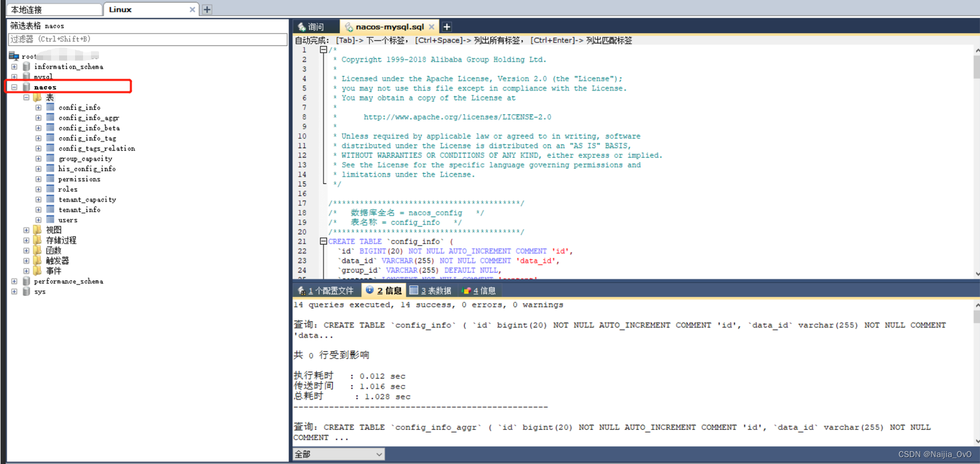Open the 4 信息 result tab
The image size is (980, 464).
[479, 290]
